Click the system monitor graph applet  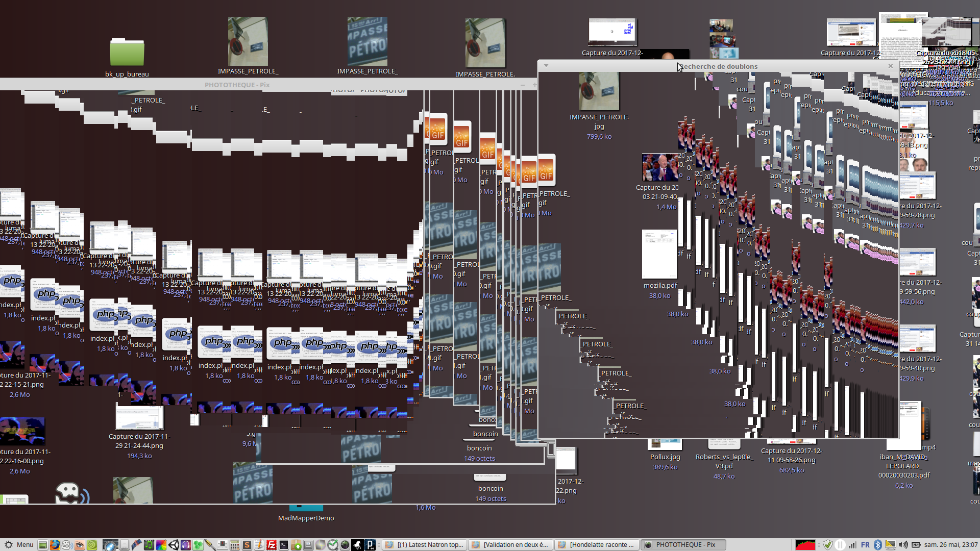click(x=805, y=545)
